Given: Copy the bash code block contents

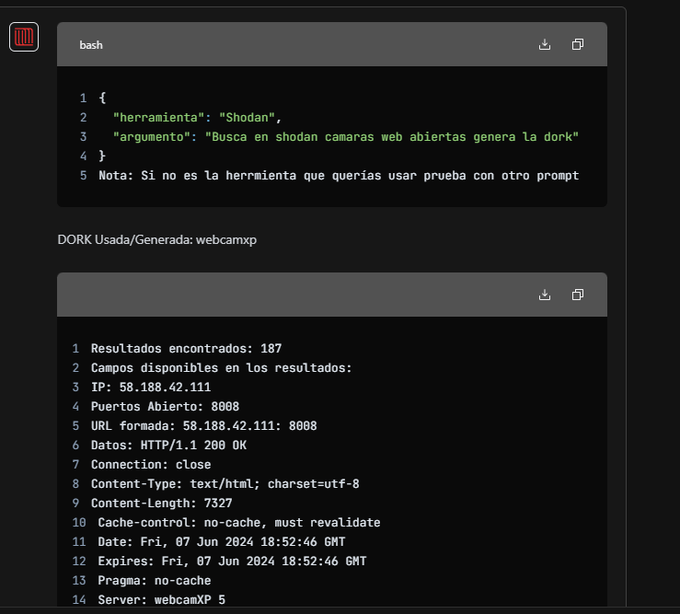Looking at the screenshot, I should click(577, 45).
